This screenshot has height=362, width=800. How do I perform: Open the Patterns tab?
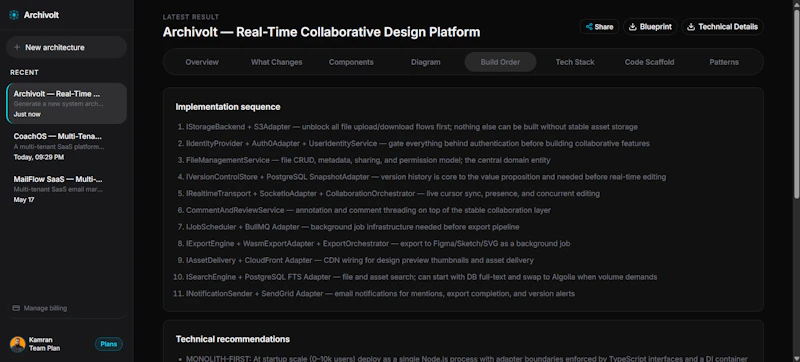[x=724, y=62]
